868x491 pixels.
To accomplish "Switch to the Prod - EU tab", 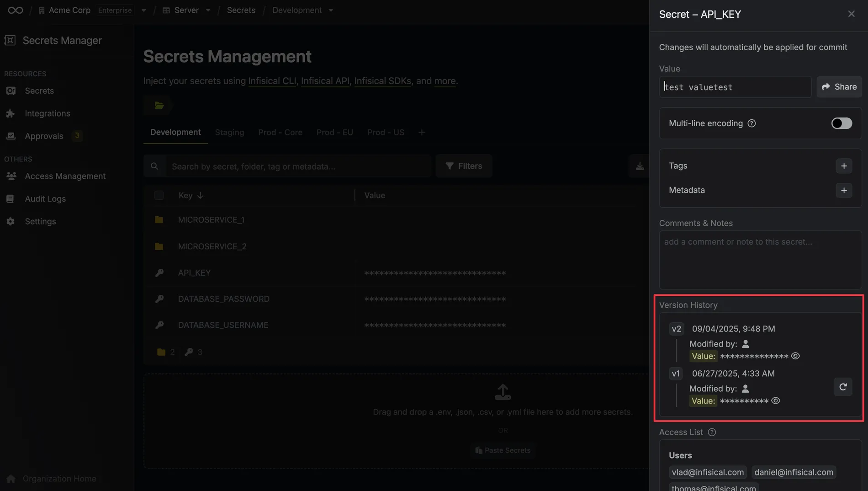I will pyautogui.click(x=335, y=132).
